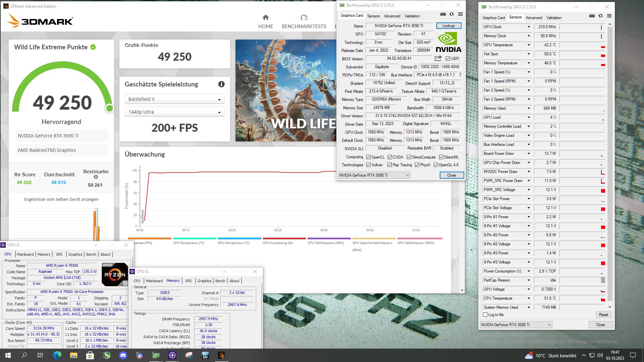Open 1440p Ultra resolution dropdown
Image resolution: width=644 pixels, height=362 pixels.
[x=174, y=112]
